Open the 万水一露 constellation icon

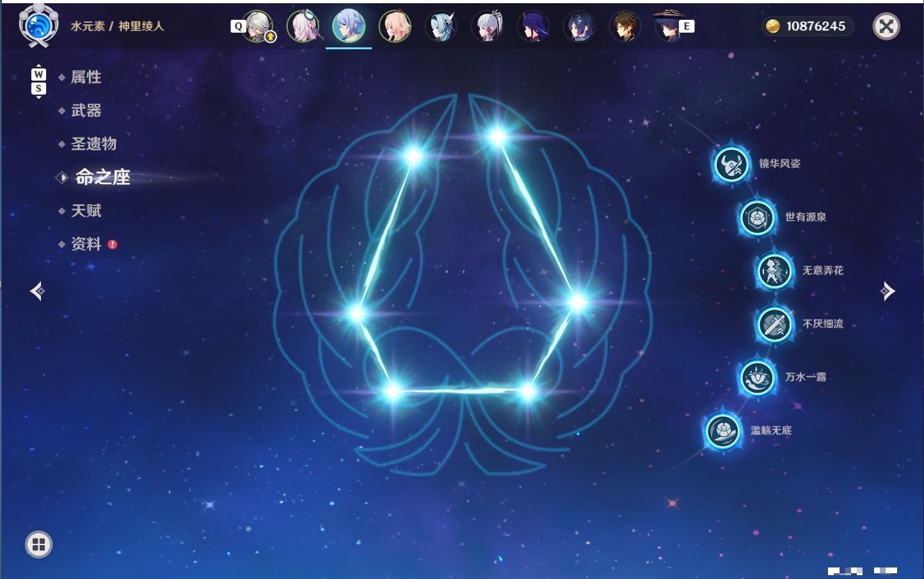point(757,377)
